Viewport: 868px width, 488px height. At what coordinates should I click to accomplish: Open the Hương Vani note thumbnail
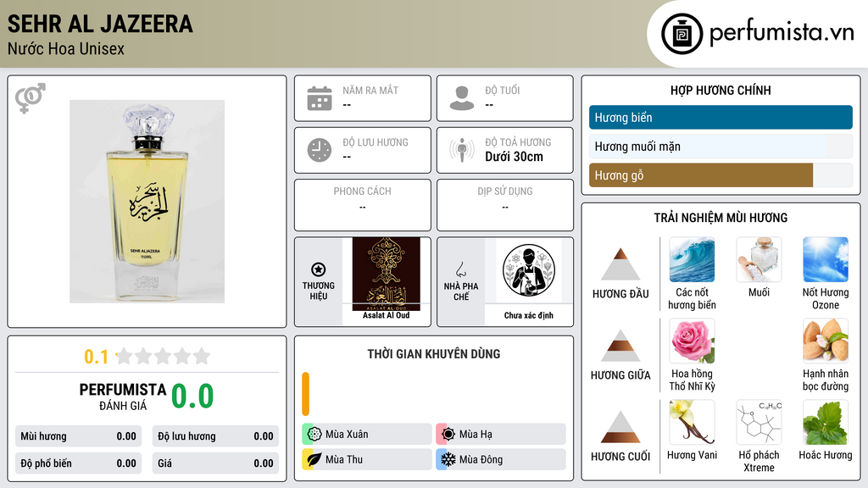pos(692,422)
